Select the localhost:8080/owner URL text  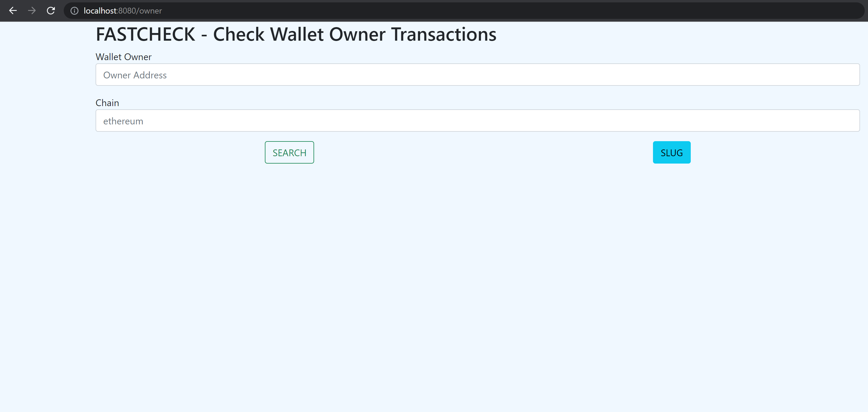[123, 11]
